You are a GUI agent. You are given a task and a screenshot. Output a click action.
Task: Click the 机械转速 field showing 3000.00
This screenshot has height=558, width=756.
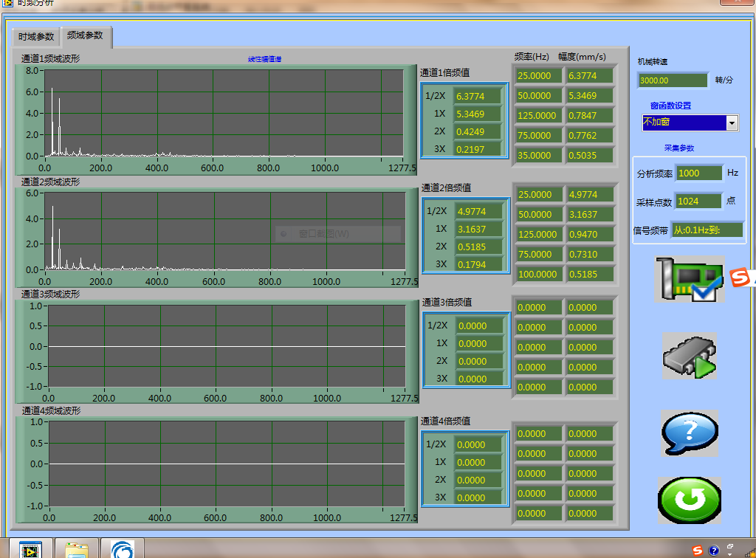[x=673, y=80]
